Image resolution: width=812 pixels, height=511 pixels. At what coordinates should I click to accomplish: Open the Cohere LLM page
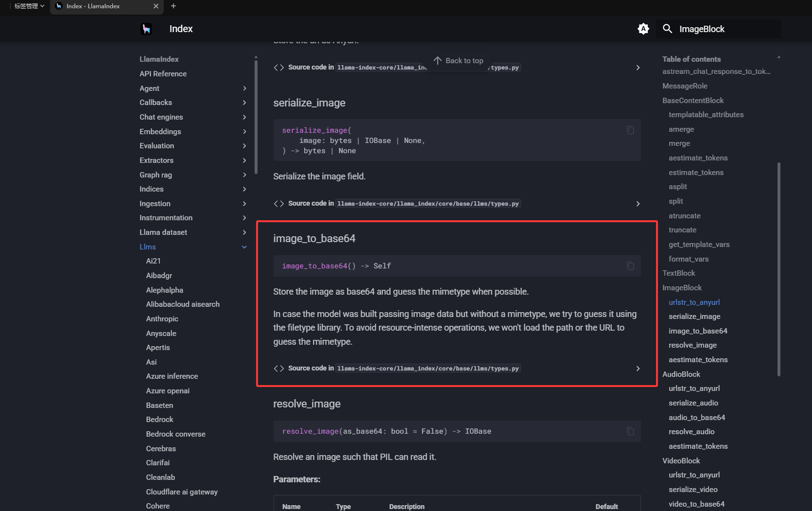click(x=158, y=506)
